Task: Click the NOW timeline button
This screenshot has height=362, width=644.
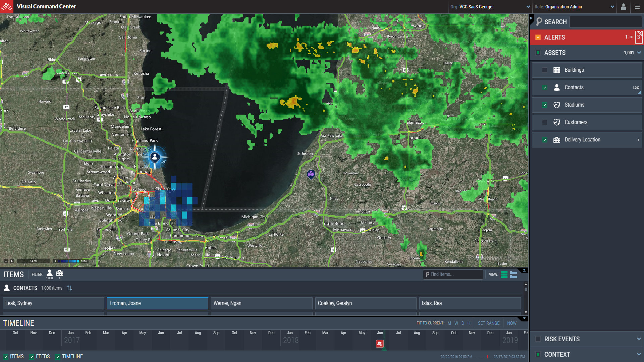Action: pyautogui.click(x=512, y=323)
